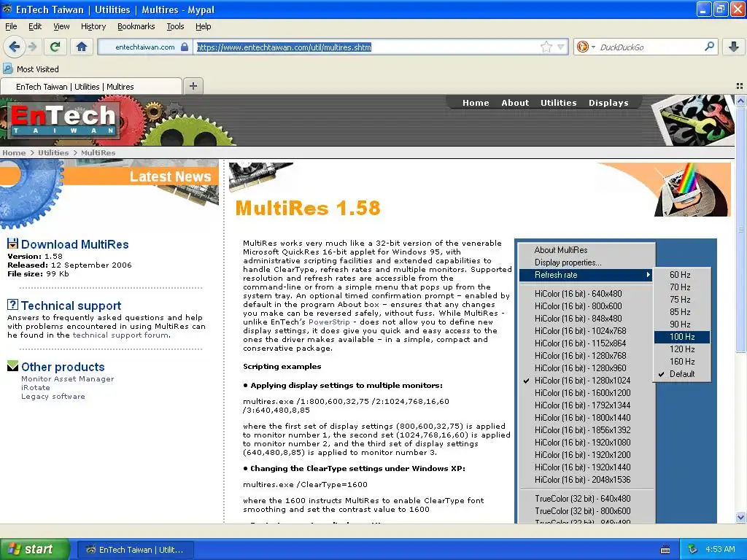Viewport: 747px width, 560px height.
Task: Bookmark this page with the star icon
Action: coord(546,47)
